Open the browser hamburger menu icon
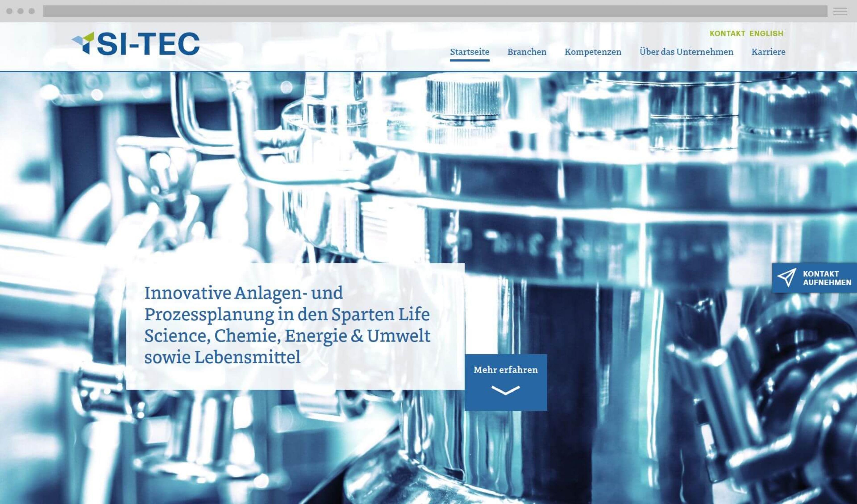Image resolution: width=857 pixels, height=504 pixels. (x=840, y=11)
